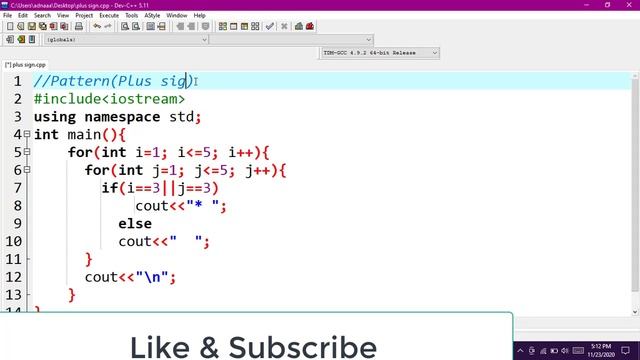Open the Search menu
The width and height of the screenshot is (640, 360).
[x=42, y=16]
